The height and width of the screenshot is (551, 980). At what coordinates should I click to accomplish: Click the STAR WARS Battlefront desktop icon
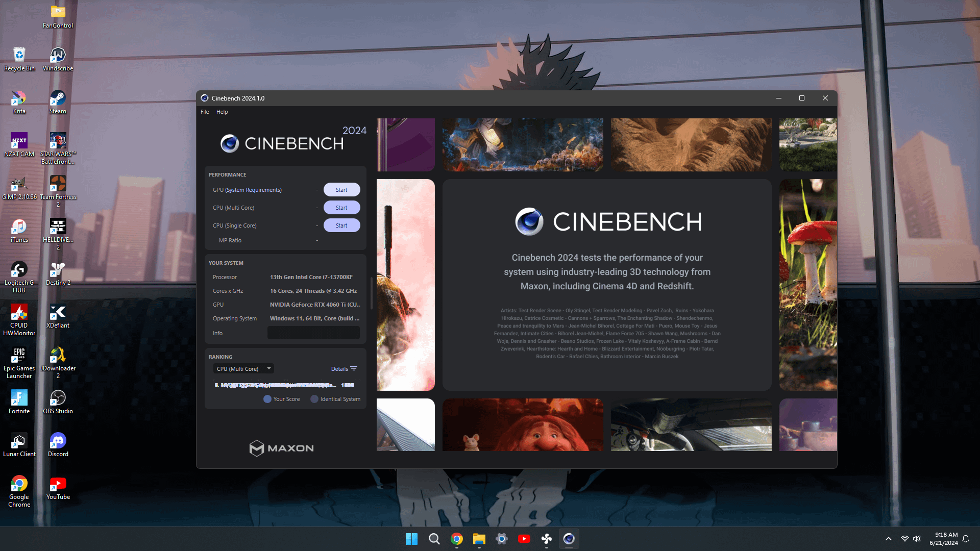pyautogui.click(x=58, y=148)
